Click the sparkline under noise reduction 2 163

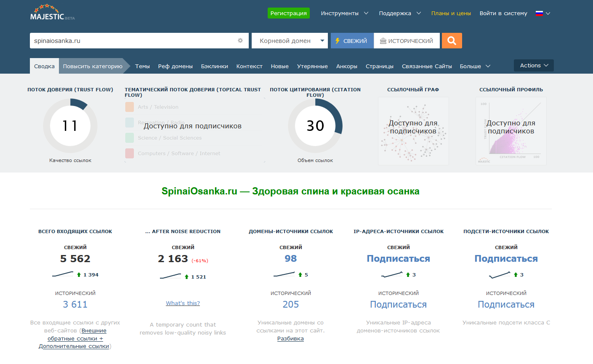tap(170, 276)
